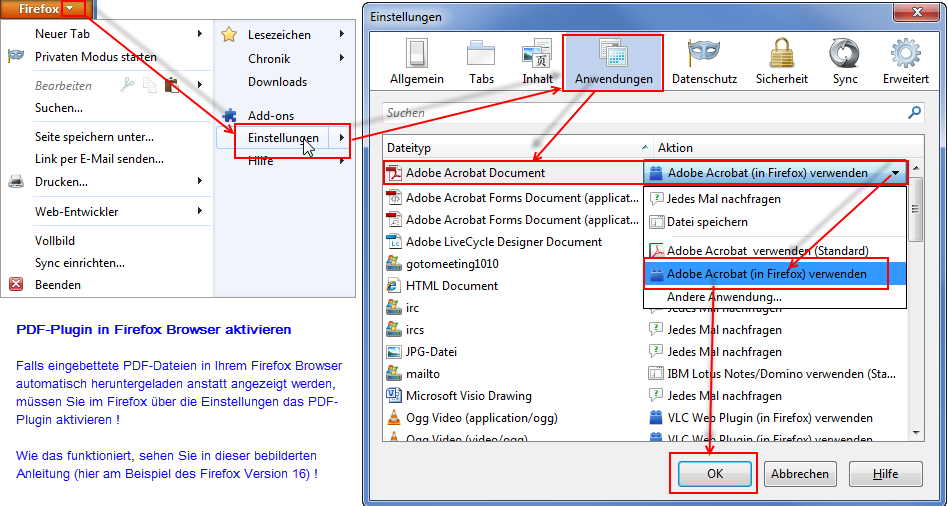Select the mailto file type row

click(512, 374)
